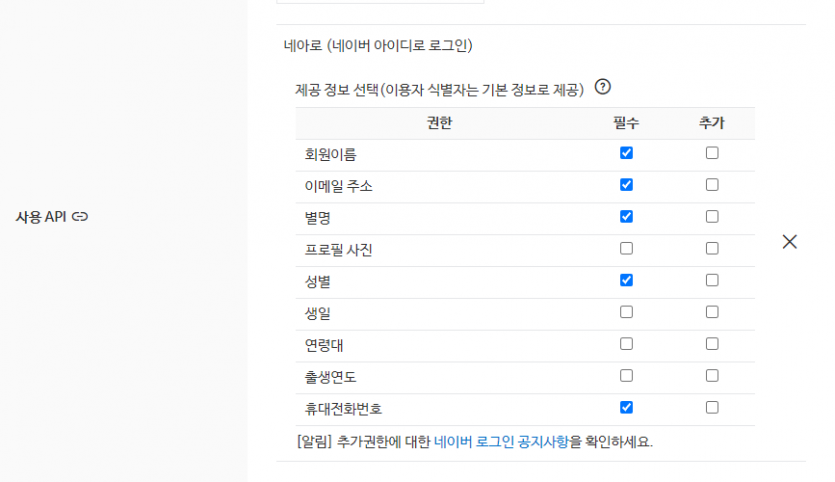
Task: Click the help question mark icon
Action: click(602, 87)
